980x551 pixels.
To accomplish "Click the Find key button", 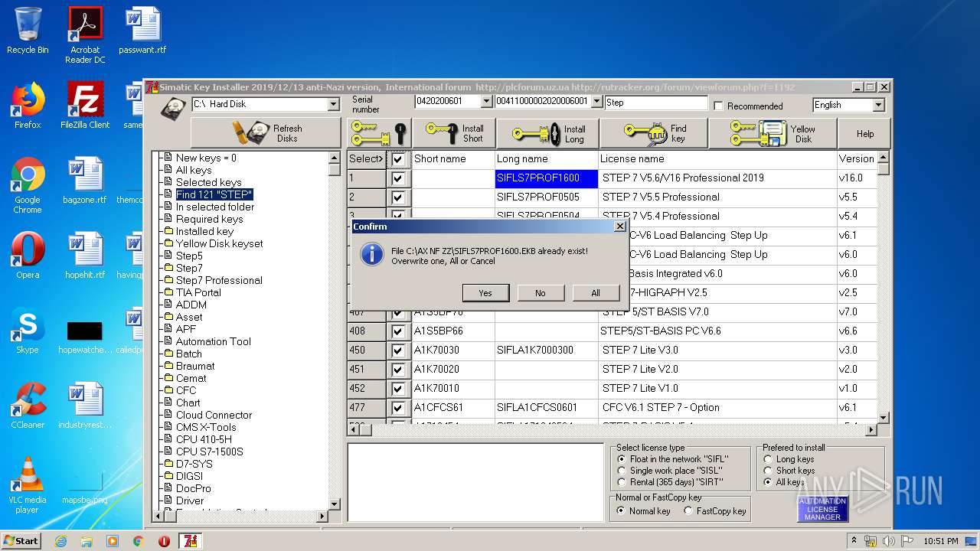I will (x=653, y=133).
